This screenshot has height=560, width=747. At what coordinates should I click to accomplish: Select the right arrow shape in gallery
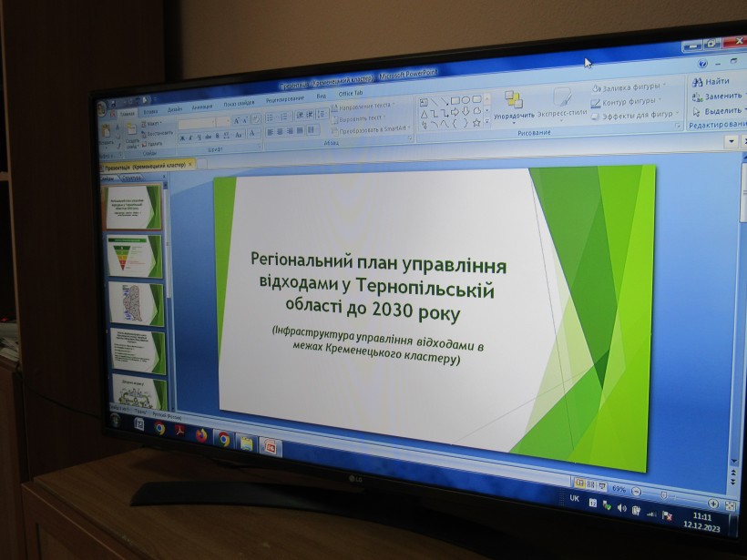click(455, 112)
